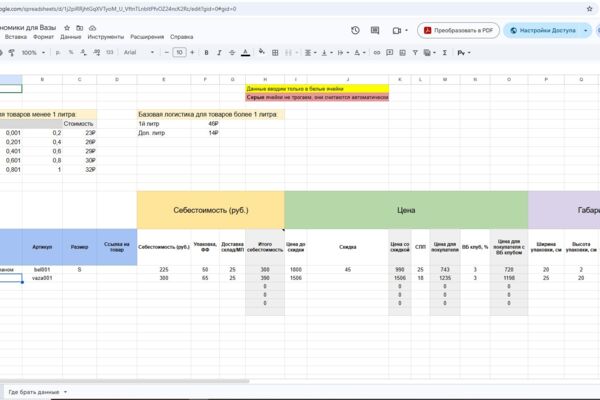The height and width of the screenshot is (400, 600).
Task: Insert a link with the chain icon
Action: (x=377, y=52)
